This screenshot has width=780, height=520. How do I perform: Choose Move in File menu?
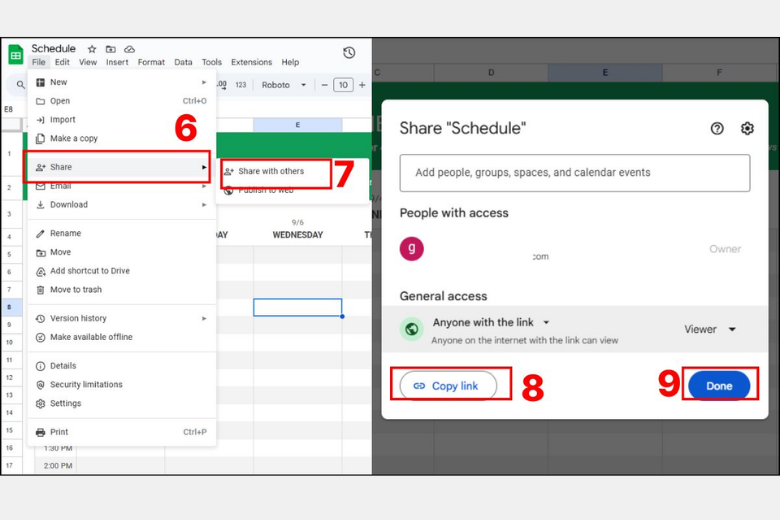[x=121, y=252]
